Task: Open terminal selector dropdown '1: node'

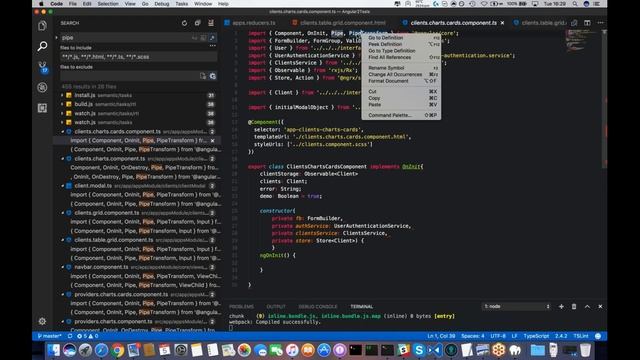Action: pyautogui.click(x=517, y=307)
